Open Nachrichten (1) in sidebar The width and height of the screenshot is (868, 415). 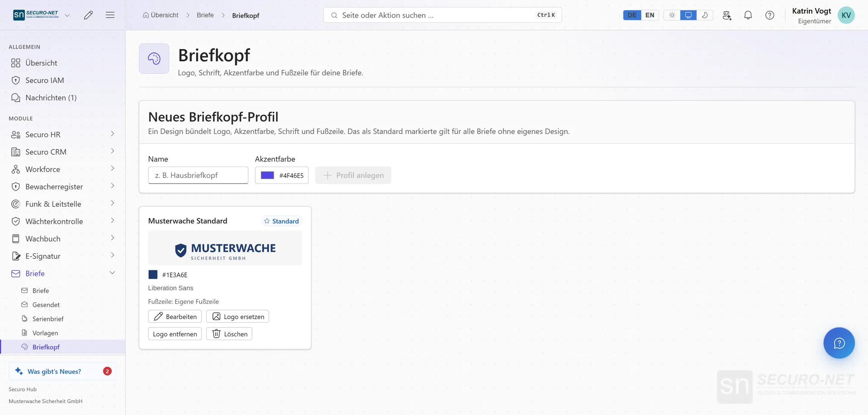tap(63, 98)
